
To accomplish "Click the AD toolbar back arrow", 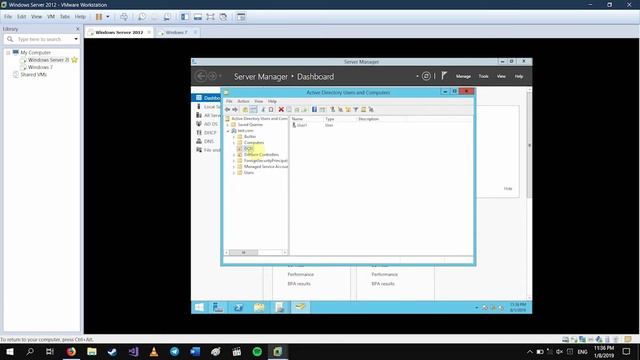I will 228,109.
